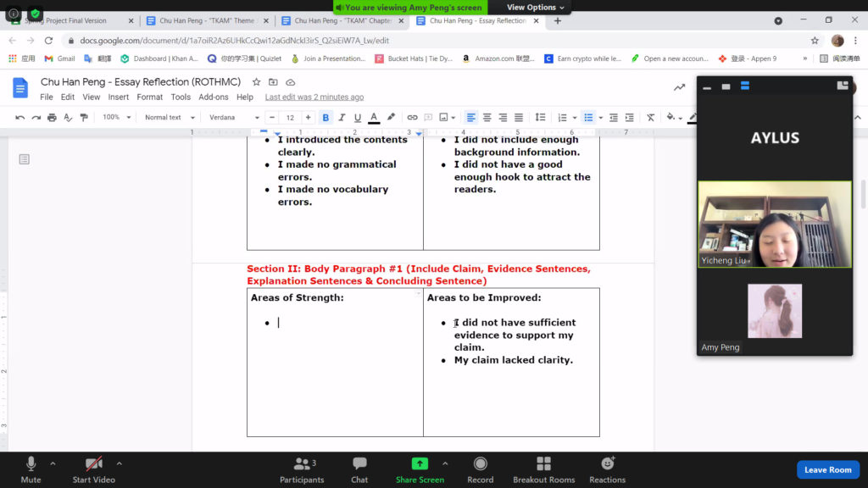This screenshot has width=868, height=488.
Task: Open the Format menu
Action: tap(150, 97)
